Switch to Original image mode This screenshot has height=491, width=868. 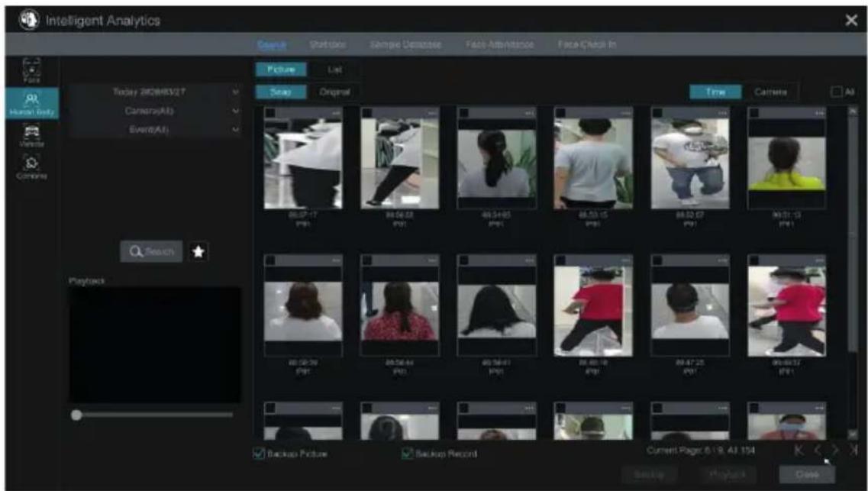point(334,92)
